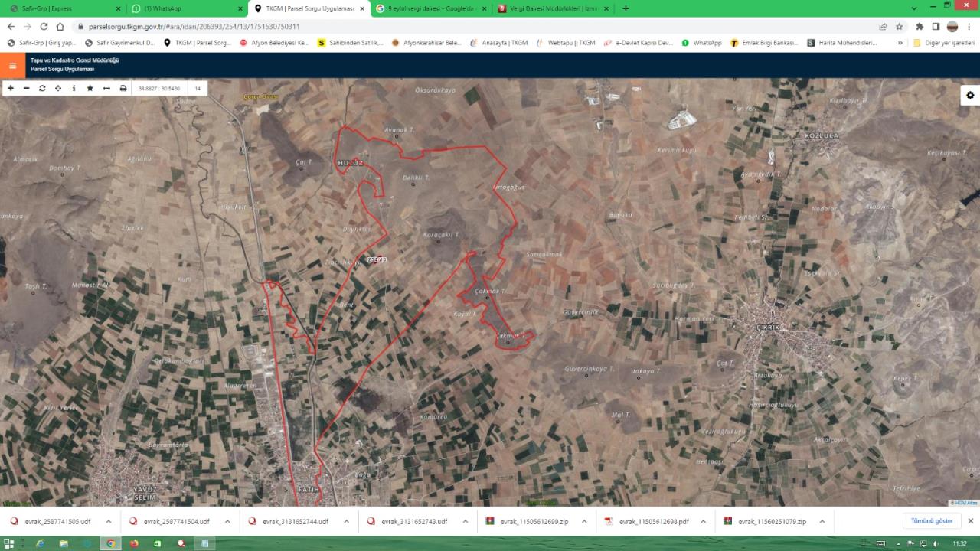Screen dimensions: 980x551
Task: Go back to previous page
Action: [x=11, y=26]
